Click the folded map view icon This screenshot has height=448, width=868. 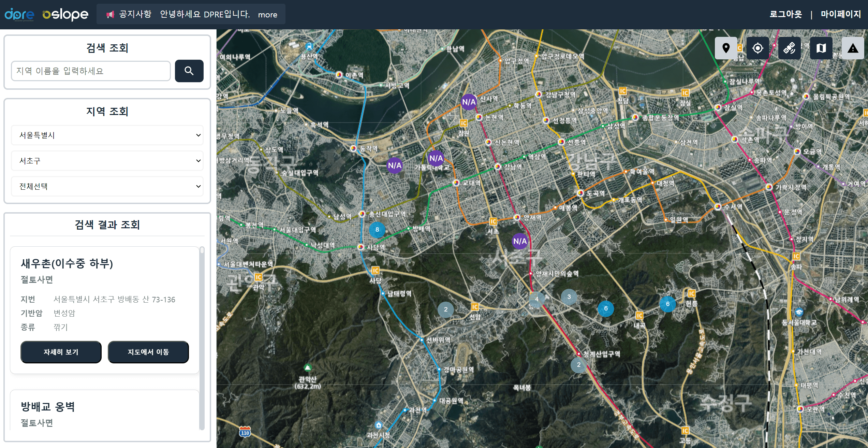point(821,48)
